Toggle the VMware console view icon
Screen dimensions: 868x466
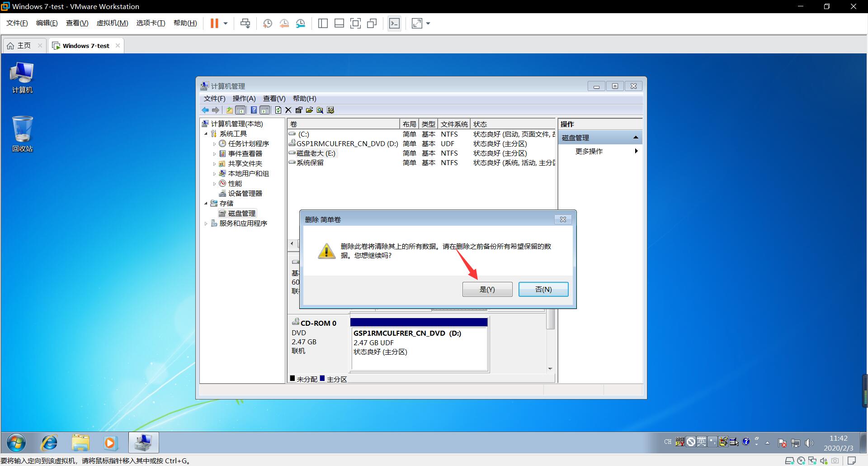tap(394, 23)
